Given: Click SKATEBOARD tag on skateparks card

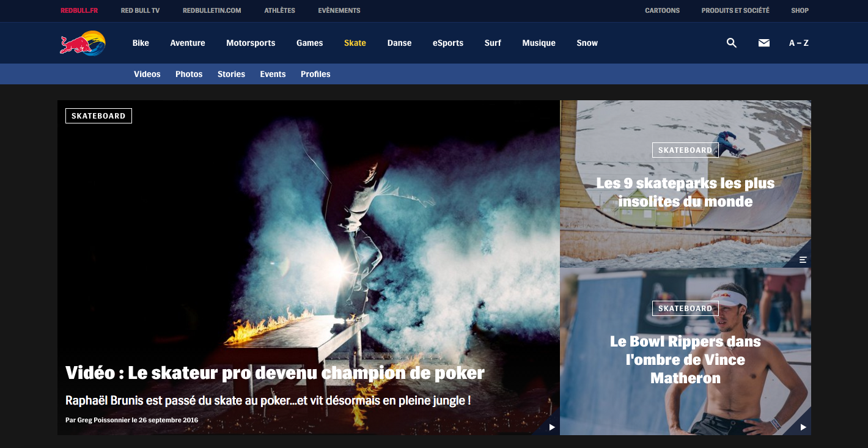Looking at the screenshot, I should click(x=685, y=150).
